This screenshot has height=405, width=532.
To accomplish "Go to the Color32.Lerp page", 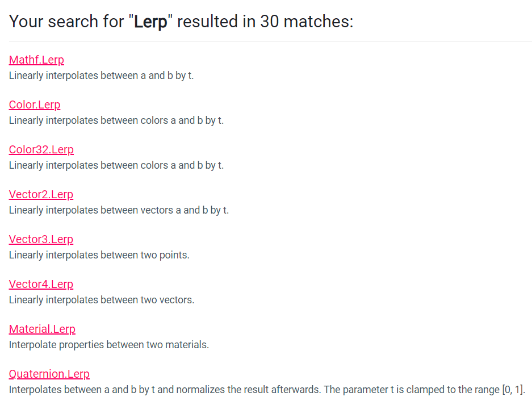I will pyautogui.click(x=41, y=149).
